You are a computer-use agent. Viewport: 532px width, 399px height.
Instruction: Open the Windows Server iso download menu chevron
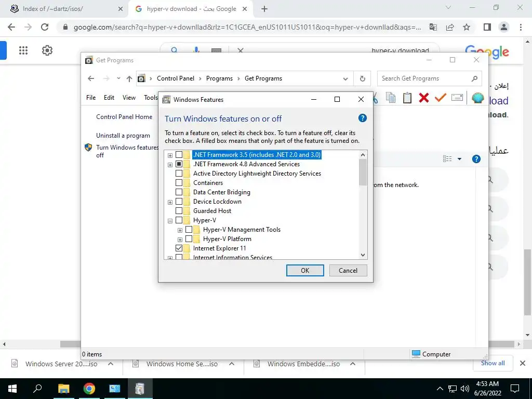pos(111,364)
